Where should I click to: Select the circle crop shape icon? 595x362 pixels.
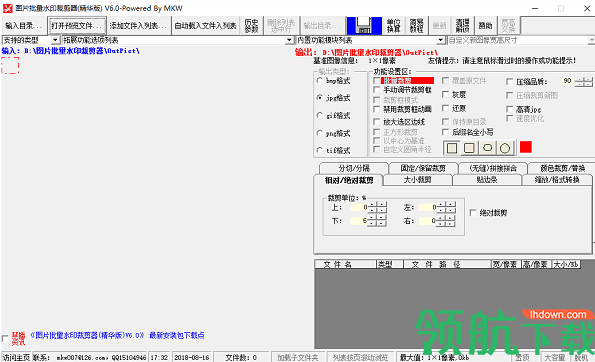505,148
